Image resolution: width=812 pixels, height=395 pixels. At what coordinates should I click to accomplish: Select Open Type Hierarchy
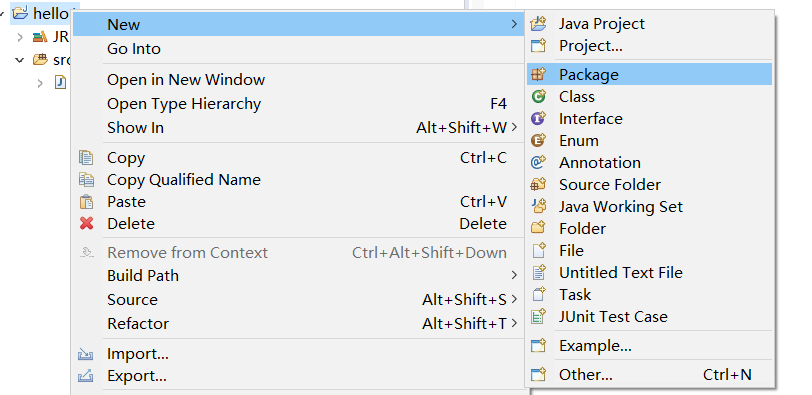pyautogui.click(x=297, y=104)
